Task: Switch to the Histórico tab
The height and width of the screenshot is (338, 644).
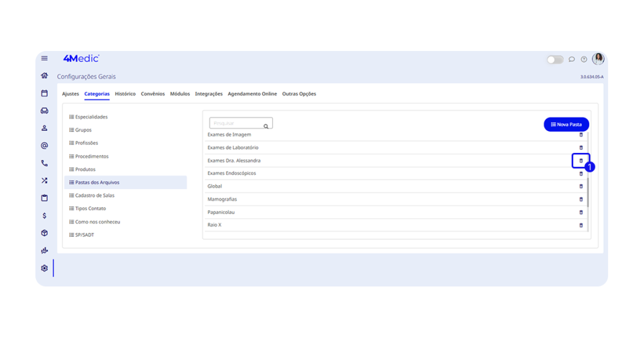Action: pyautogui.click(x=125, y=94)
